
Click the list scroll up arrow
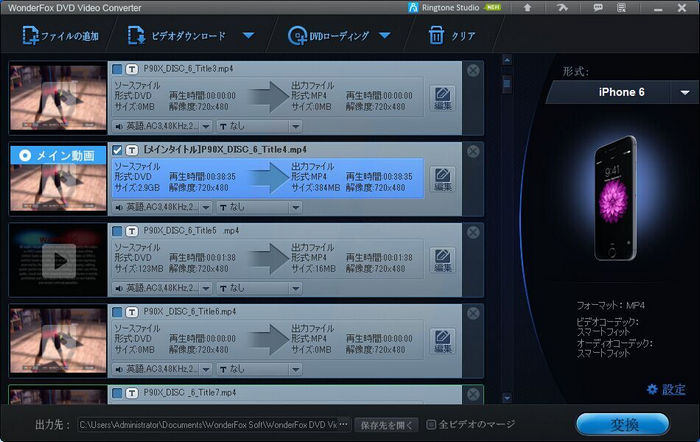[x=507, y=60]
